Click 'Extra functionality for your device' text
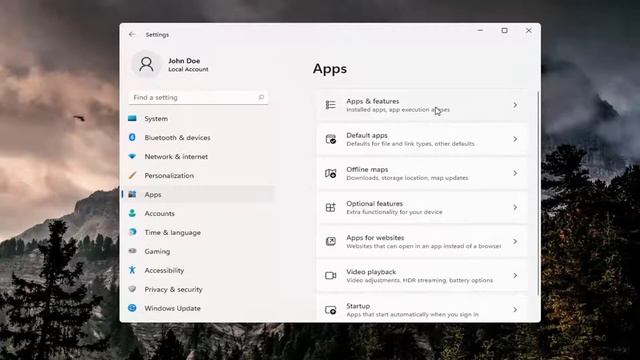This screenshot has height=360, width=640. tap(394, 212)
